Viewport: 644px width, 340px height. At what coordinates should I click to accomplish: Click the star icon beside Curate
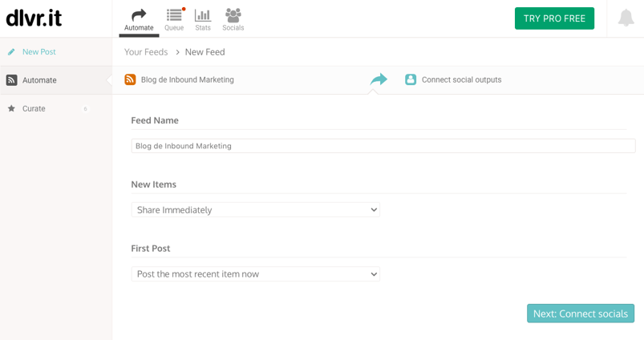coord(11,108)
